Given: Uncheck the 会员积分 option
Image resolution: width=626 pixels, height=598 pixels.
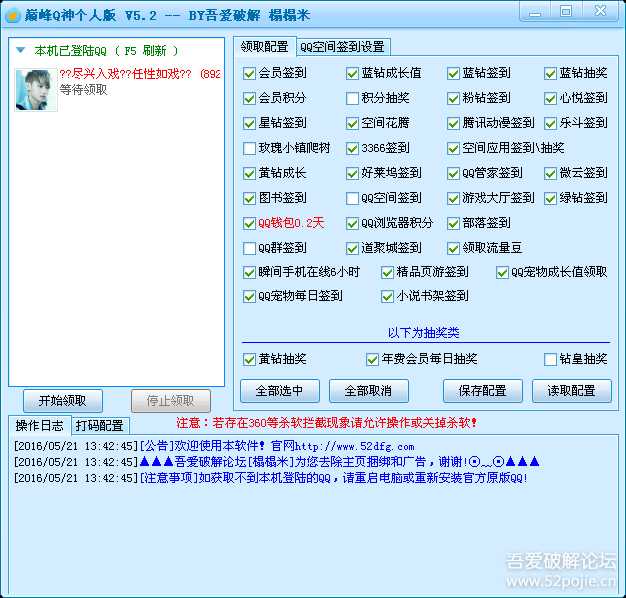Looking at the screenshot, I should (x=250, y=98).
